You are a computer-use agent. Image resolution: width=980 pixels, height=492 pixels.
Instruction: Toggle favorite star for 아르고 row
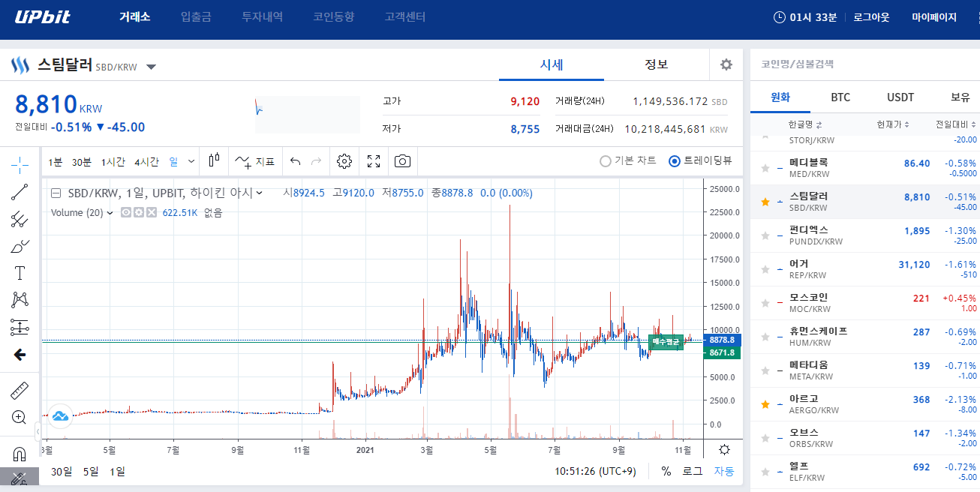click(765, 404)
